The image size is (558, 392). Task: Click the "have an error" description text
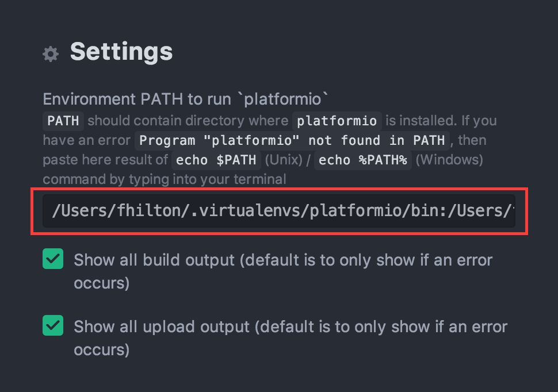click(x=87, y=140)
